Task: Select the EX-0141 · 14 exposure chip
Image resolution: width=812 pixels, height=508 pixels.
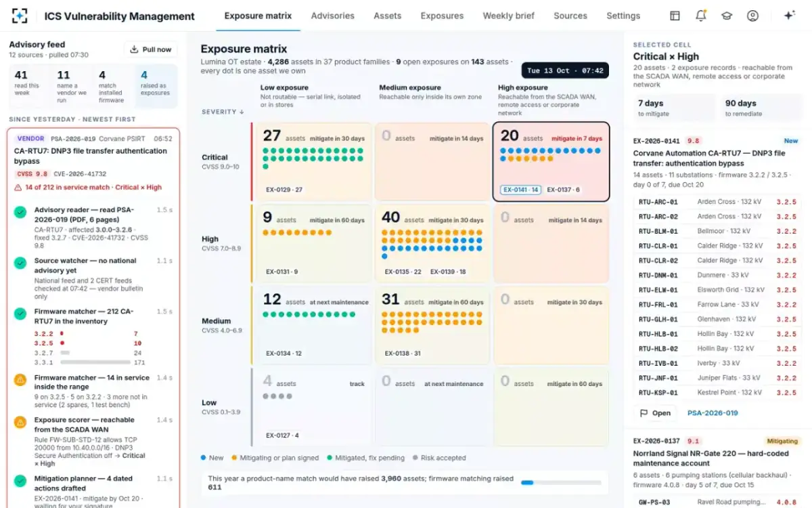Action: [x=520, y=190]
